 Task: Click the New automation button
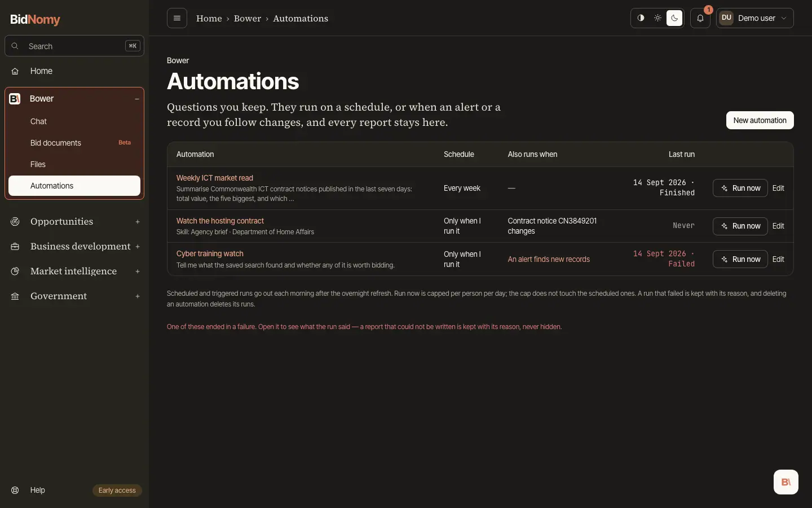pyautogui.click(x=760, y=120)
